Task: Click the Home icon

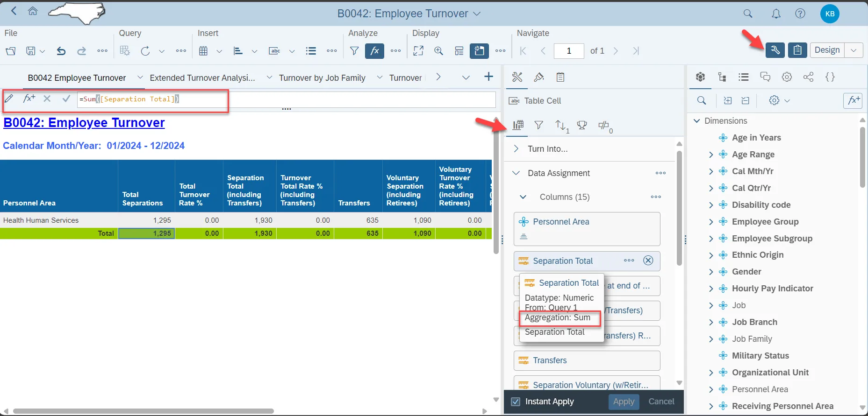Action: [33, 11]
